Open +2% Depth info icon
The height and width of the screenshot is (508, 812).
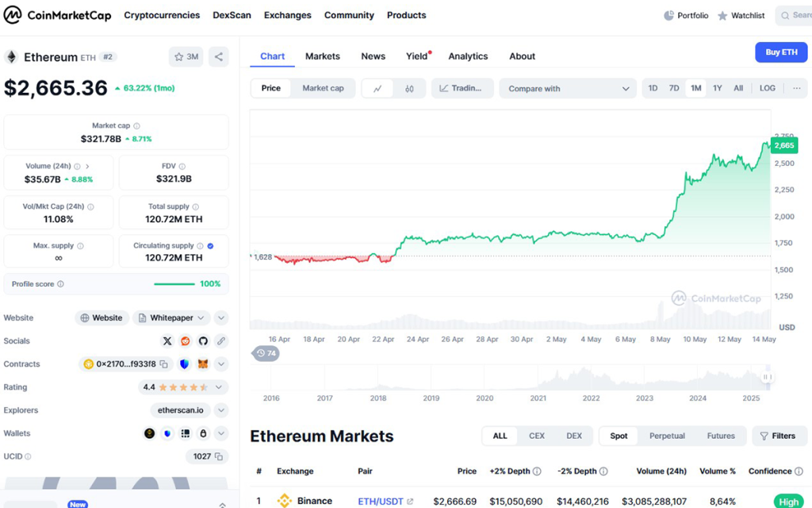pyautogui.click(x=537, y=471)
